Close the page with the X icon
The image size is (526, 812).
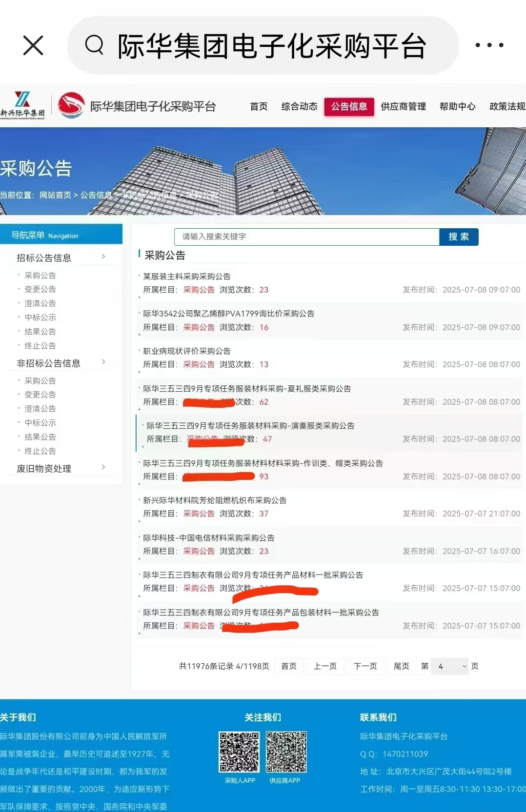click(33, 45)
